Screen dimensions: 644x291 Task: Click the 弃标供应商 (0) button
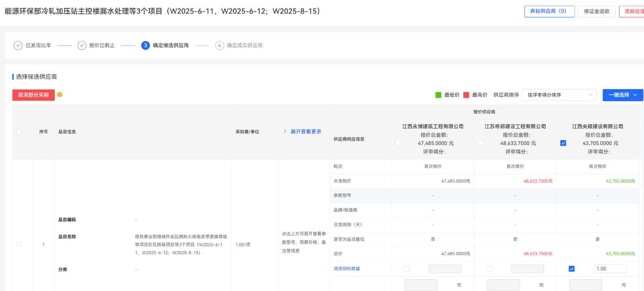(x=549, y=11)
